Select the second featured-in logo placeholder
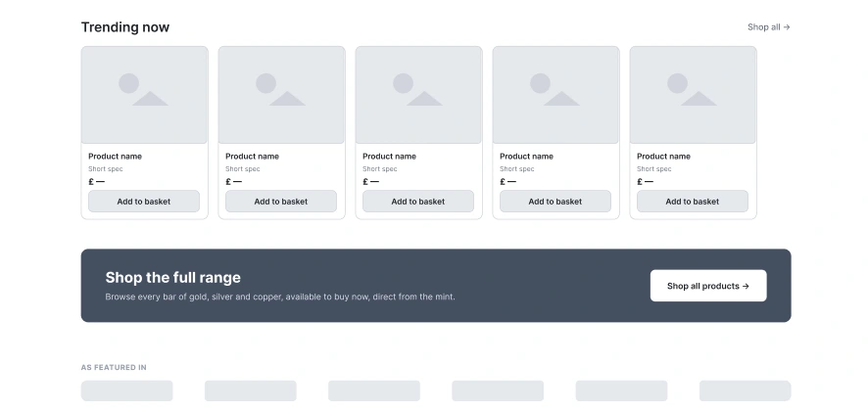This screenshot has height=411, width=868. [x=251, y=390]
